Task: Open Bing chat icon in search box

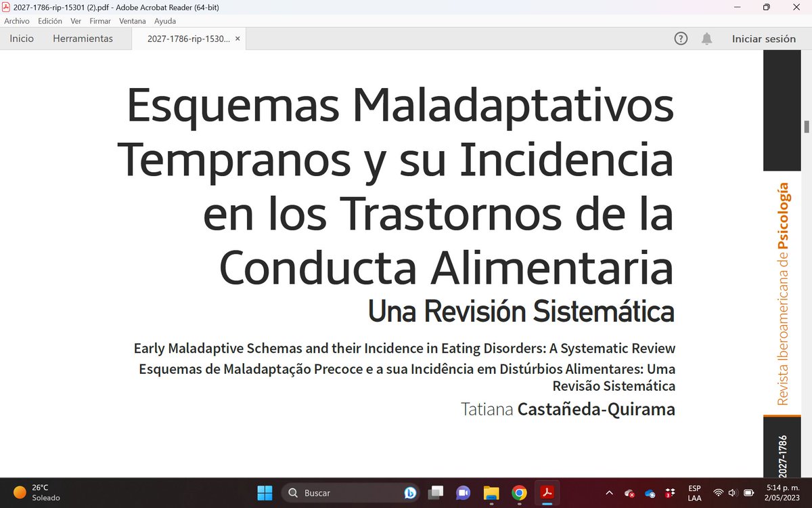Action: point(410,493)
